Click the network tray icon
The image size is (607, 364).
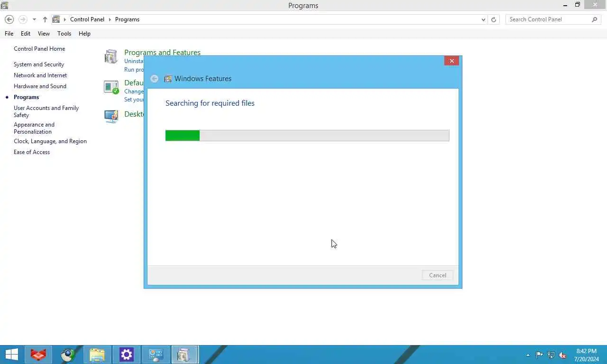pyautogui.click(x=551, y=355)
